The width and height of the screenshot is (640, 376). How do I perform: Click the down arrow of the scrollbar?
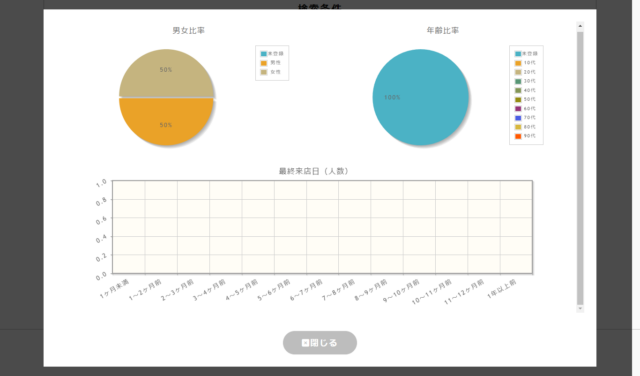click(580, 309)
